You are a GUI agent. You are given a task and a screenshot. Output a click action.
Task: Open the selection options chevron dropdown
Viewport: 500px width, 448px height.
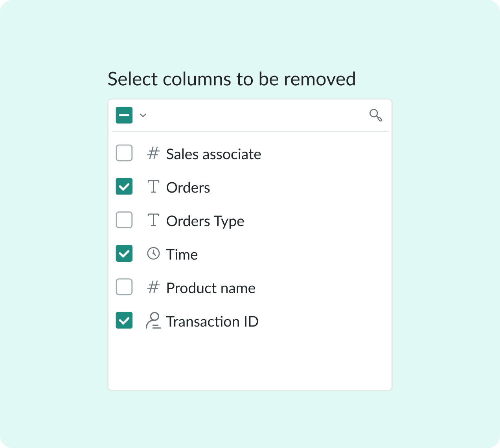click(x=143, y=115)
